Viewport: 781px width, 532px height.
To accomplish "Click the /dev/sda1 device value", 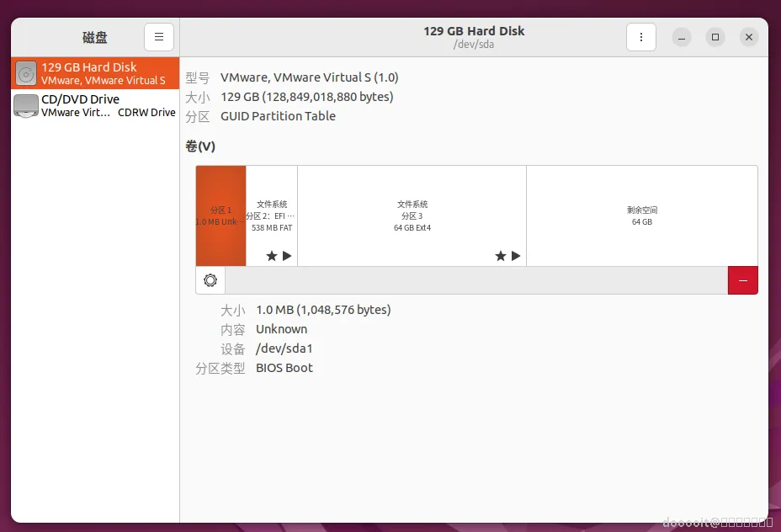I will [x=284, y=348].
